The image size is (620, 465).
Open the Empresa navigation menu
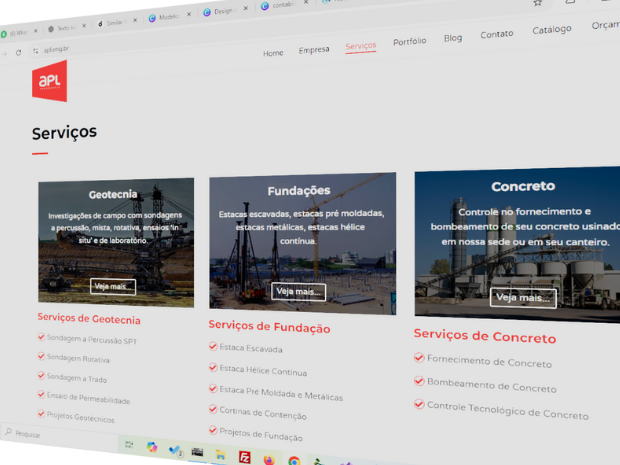(x=313, y=49)
